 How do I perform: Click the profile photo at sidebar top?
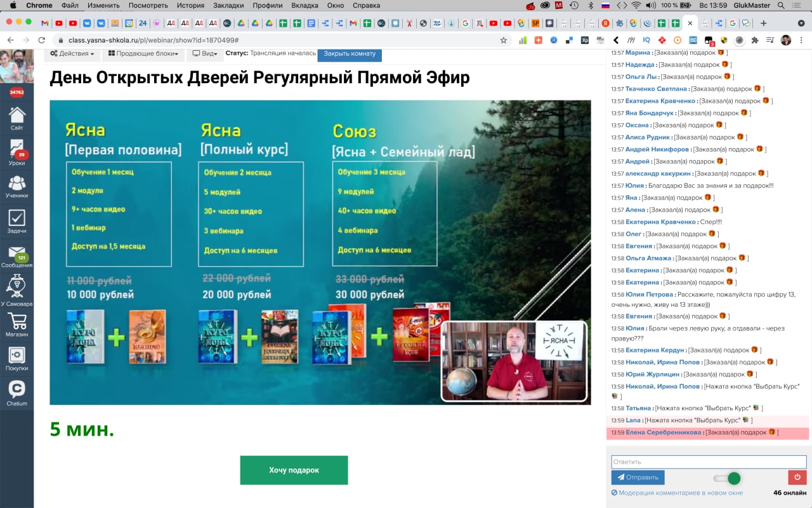pos(16,66)
